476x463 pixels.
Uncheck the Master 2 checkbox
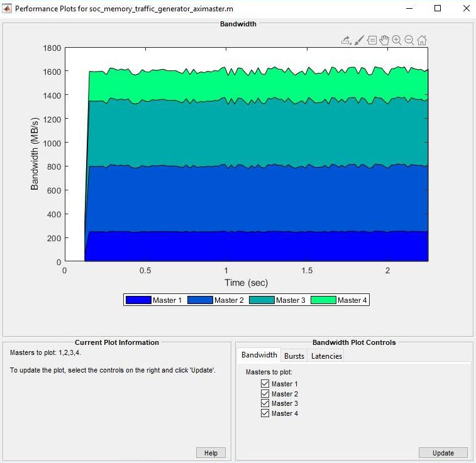click(265, 393)
